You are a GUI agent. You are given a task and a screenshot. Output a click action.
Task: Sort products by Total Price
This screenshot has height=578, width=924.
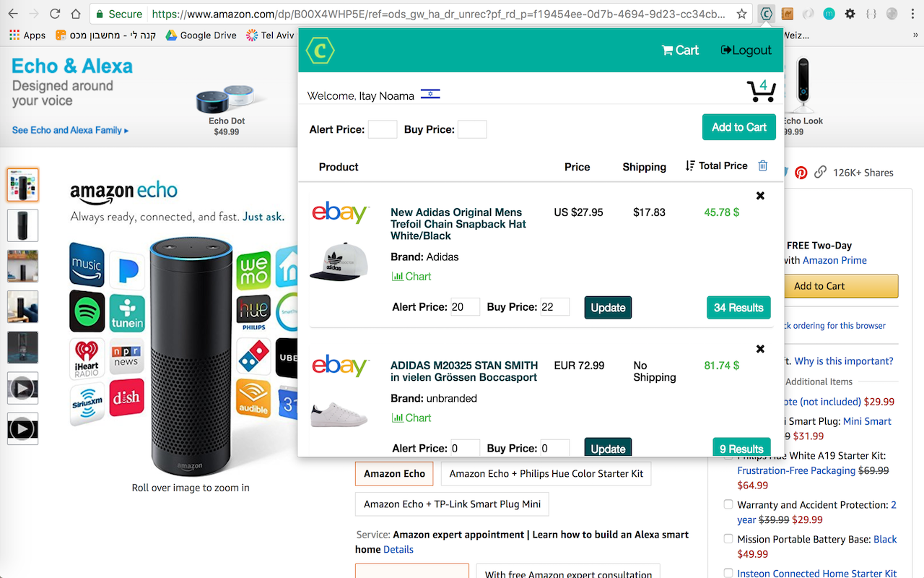point(716,166)
